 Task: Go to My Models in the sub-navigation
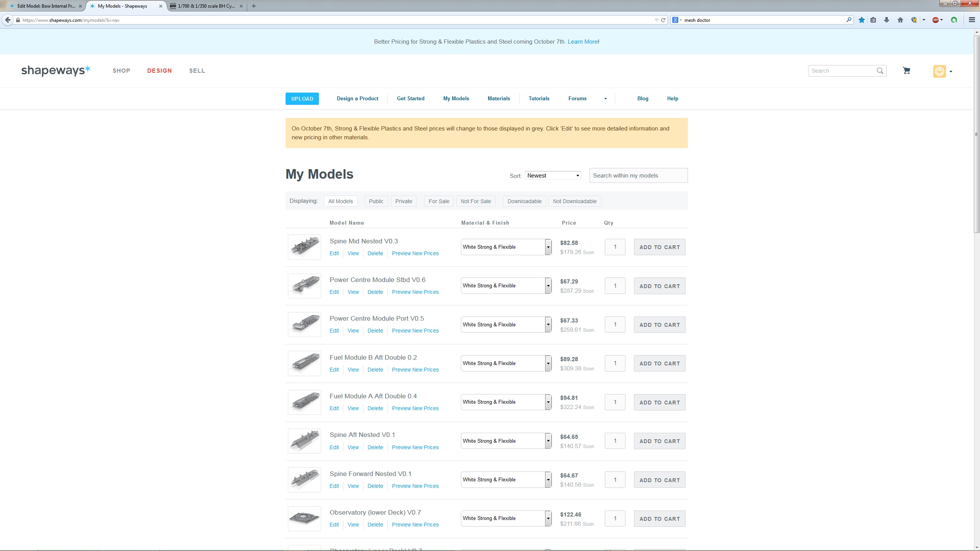point(456,99)
